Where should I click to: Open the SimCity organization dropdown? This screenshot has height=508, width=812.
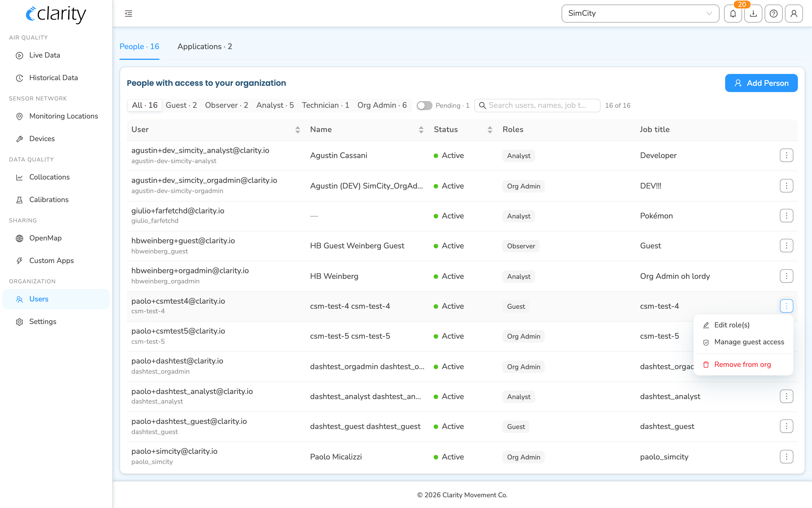click(640, 14)
